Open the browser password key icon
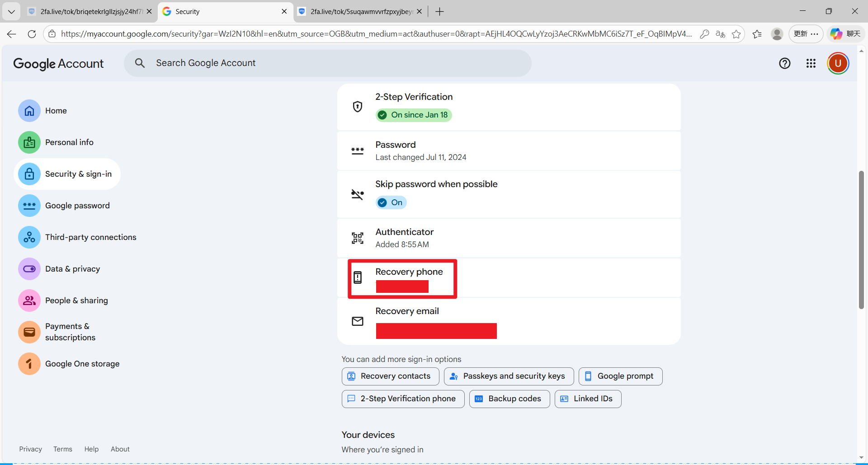 pos(704,34)
